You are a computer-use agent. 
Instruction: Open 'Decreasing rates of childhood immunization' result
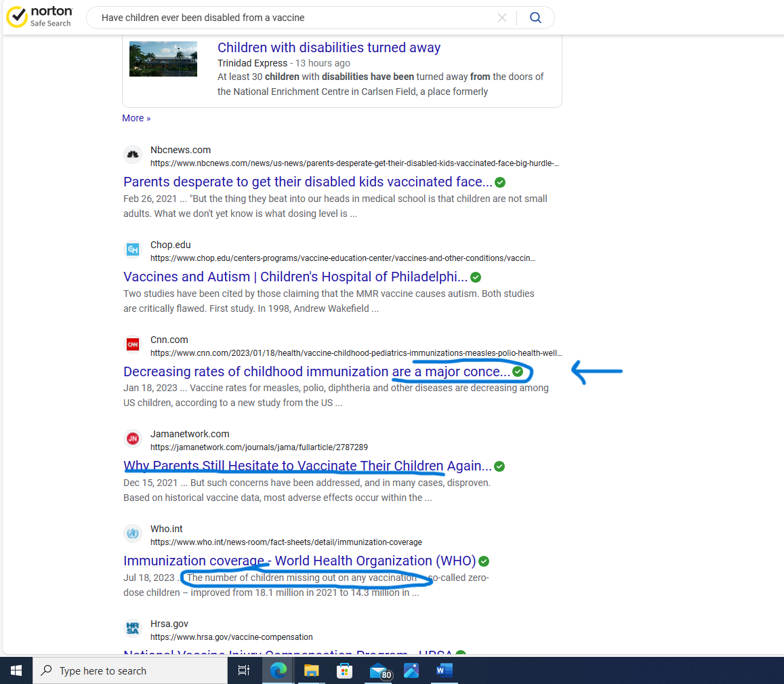(x=316, y=371)
